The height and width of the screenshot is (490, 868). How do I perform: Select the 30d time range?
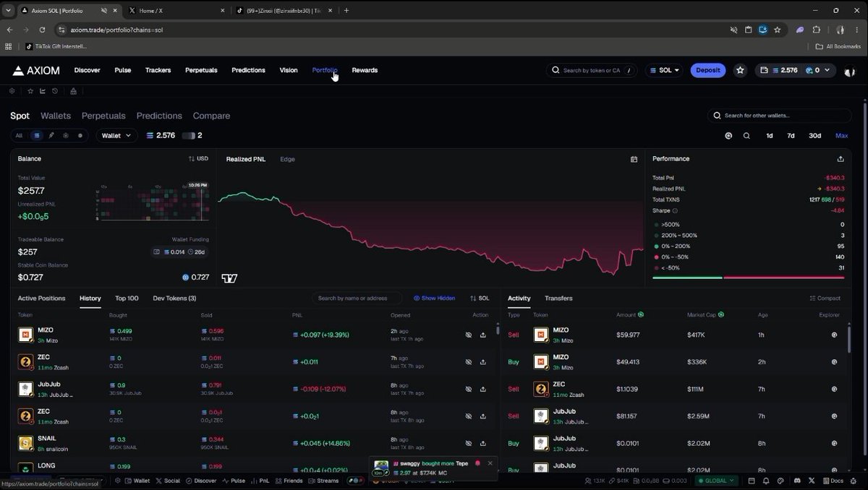click(814, 136)
